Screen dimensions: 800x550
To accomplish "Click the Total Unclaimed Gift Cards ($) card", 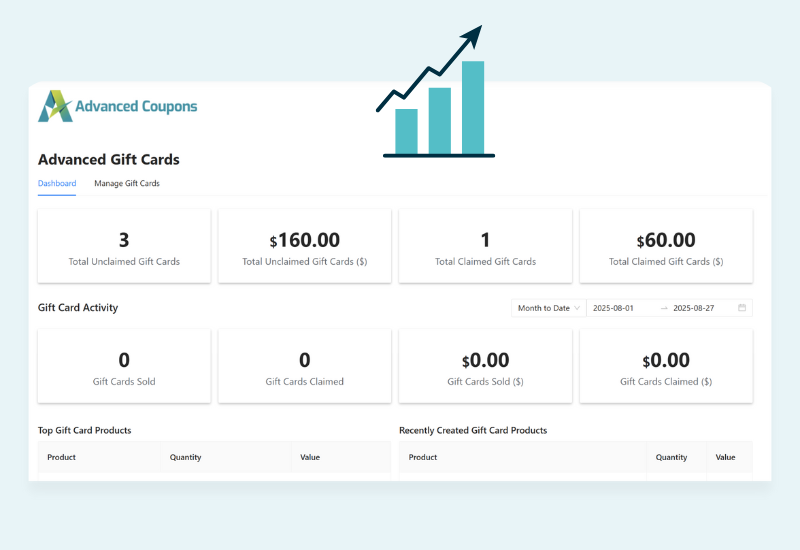I will point(305,246).
